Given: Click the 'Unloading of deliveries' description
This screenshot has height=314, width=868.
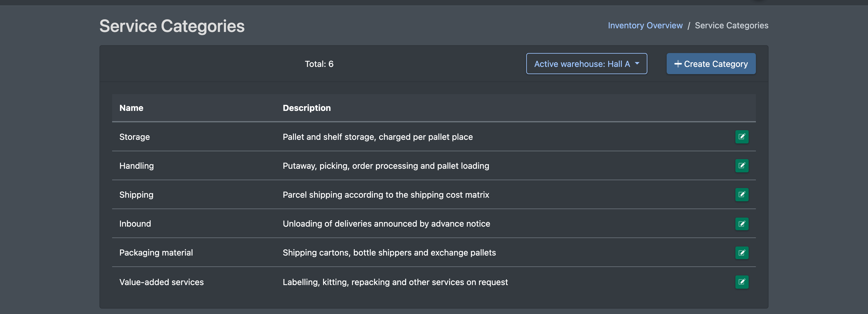Looking at the screenshot, I should [x=386, y=224].
